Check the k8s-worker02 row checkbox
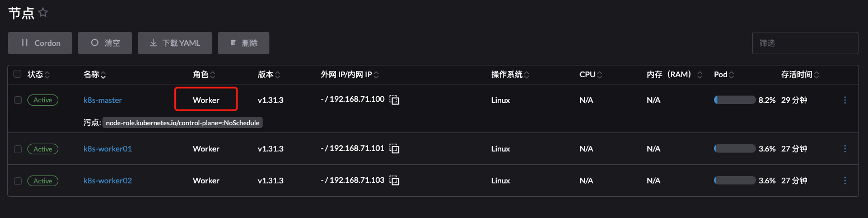This screenshot has height=218, width=868. (x=17, y=181)
